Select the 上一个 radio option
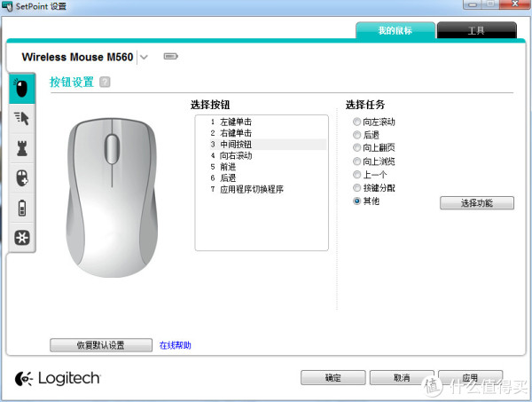Image resolution: width=532 pixels, height=402 pixels. (356, 175)
